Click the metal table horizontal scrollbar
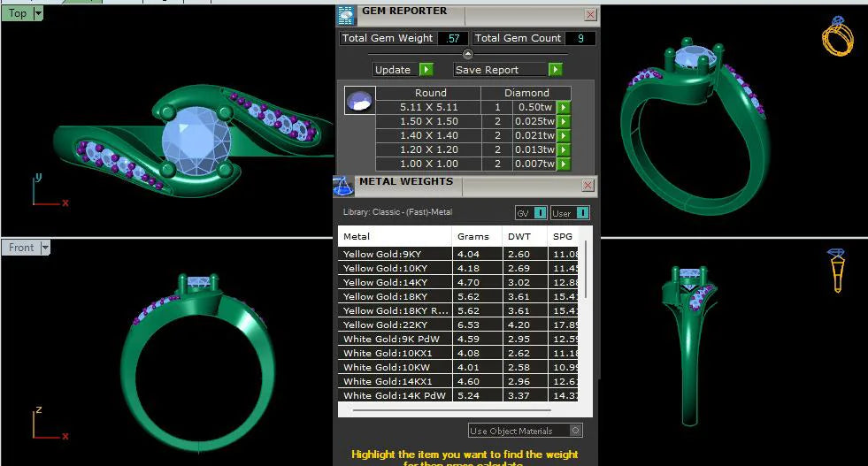Viewport: 868px width, 466px height. (452, 410)
